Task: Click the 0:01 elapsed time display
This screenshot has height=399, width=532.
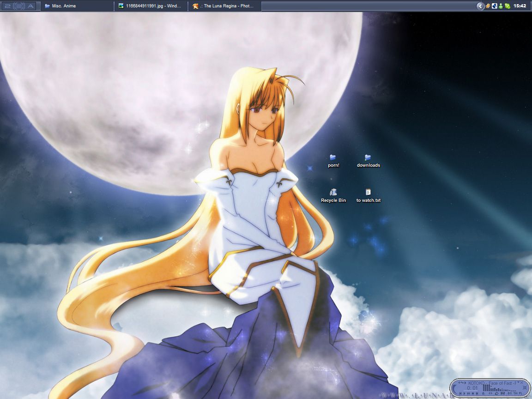Action: [472, 388]
